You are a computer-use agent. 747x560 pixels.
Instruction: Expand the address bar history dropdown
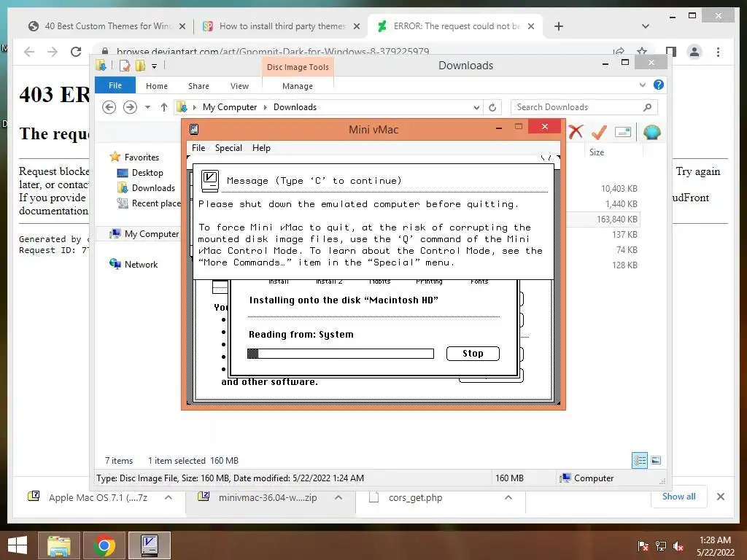point(476,108)
